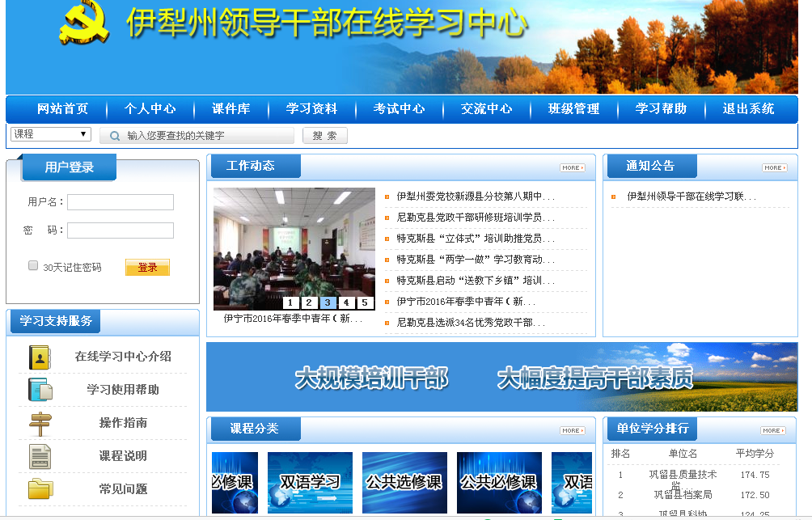Click the signpost icon for 操作指南

(x=40, y=423)
